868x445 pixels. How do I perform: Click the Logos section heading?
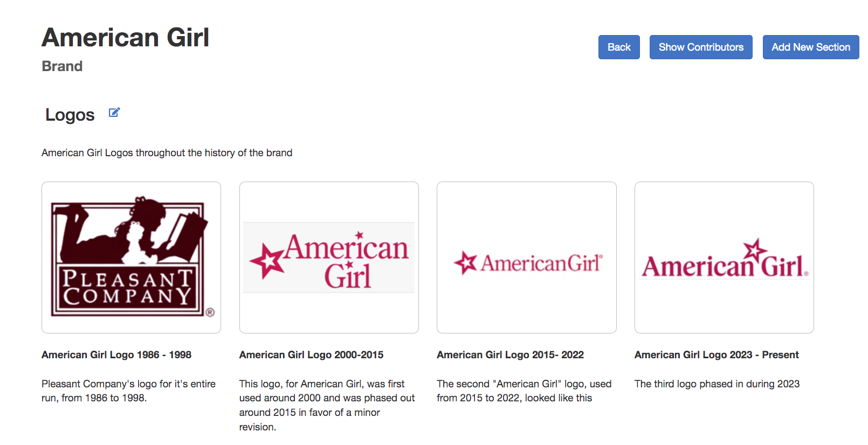tap(70, 115)
